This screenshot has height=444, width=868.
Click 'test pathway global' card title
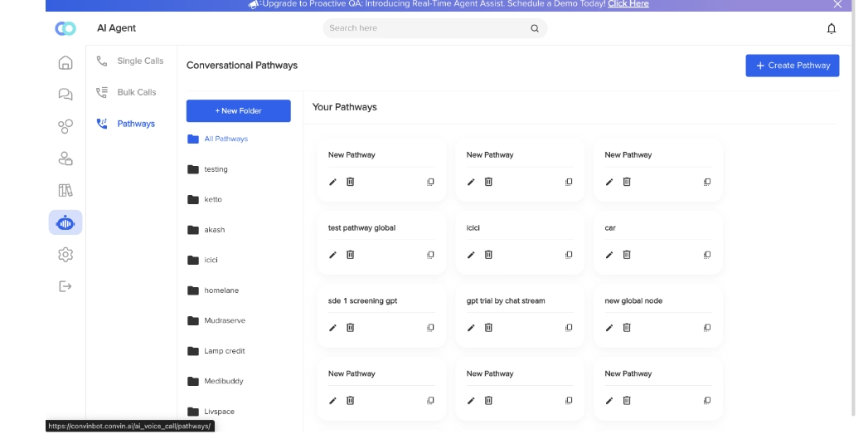361,228
